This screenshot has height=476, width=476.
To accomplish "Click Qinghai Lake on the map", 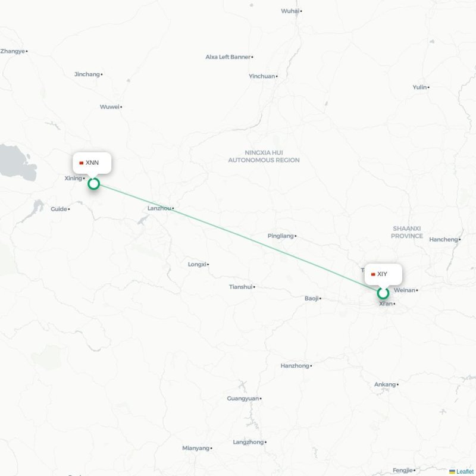I will tap(17, 163).
